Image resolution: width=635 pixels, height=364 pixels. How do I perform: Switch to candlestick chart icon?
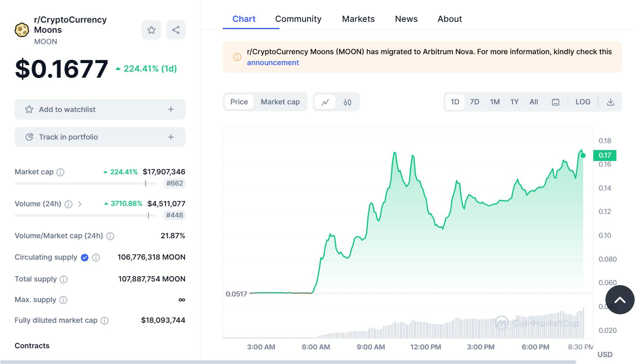[x=347, y=102]
